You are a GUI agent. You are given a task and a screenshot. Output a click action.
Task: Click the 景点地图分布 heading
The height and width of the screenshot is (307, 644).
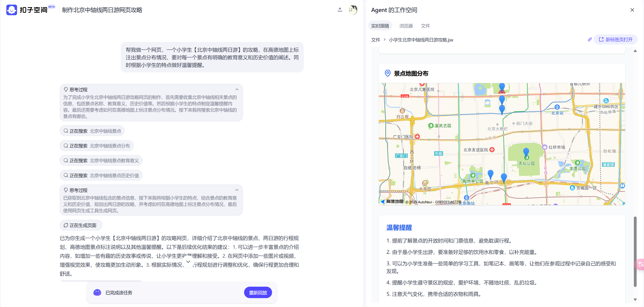point(411,73)
